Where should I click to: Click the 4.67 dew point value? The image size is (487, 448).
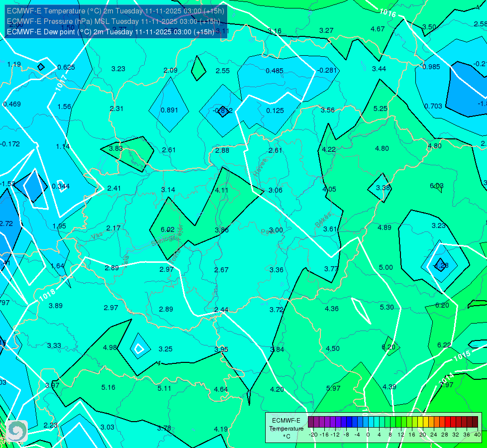pyautogui.click(x=378, y=29)
